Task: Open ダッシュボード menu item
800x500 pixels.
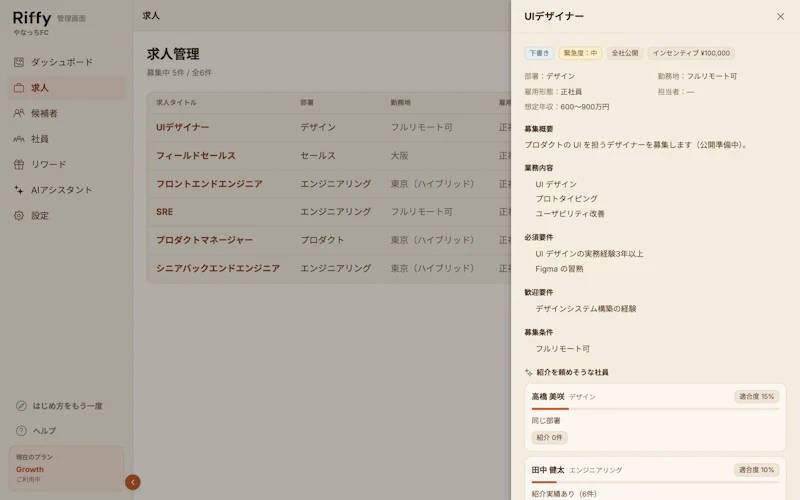Action: (x=66, y=62)
